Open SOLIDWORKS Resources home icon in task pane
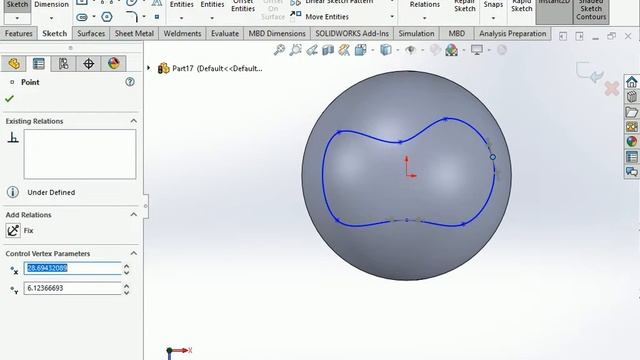 click(631, 82)
